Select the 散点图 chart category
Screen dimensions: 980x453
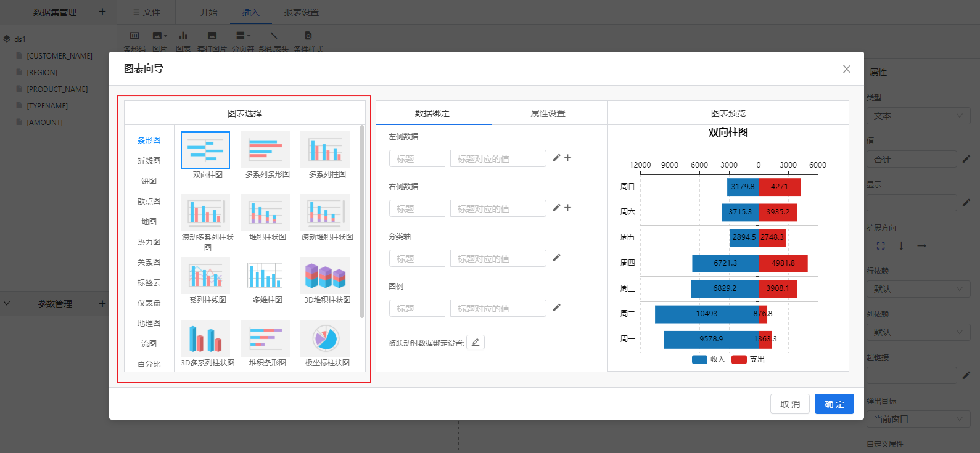[x=149, y=201]
